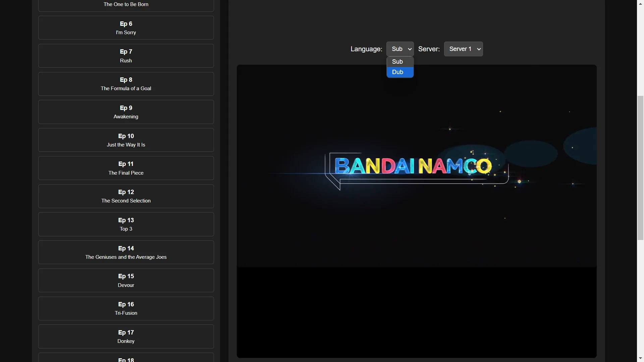Click the scrollbar down arrow
This screenshot has height=362, width=644.
pos(640,359)
